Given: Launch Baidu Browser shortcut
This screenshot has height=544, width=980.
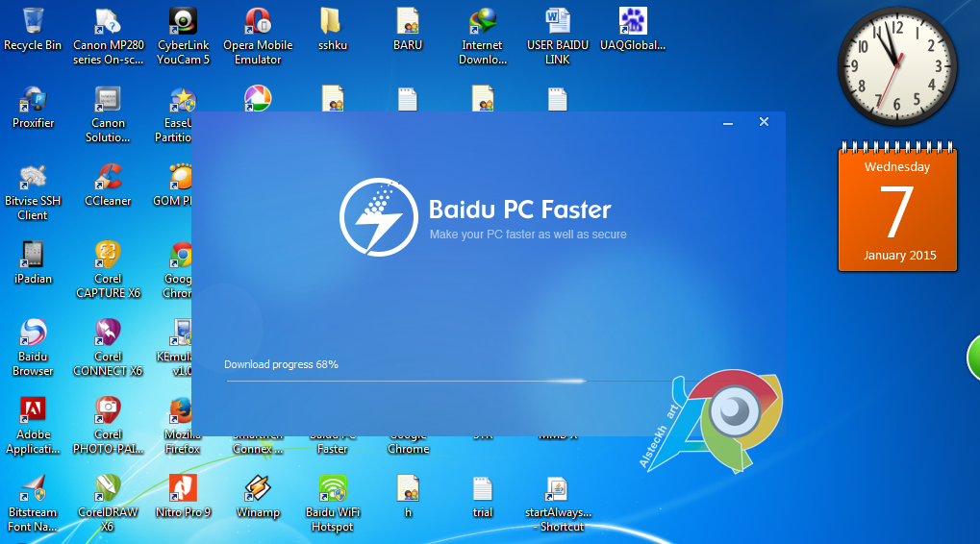Looking at the screenshot, I should pos(33,348).
